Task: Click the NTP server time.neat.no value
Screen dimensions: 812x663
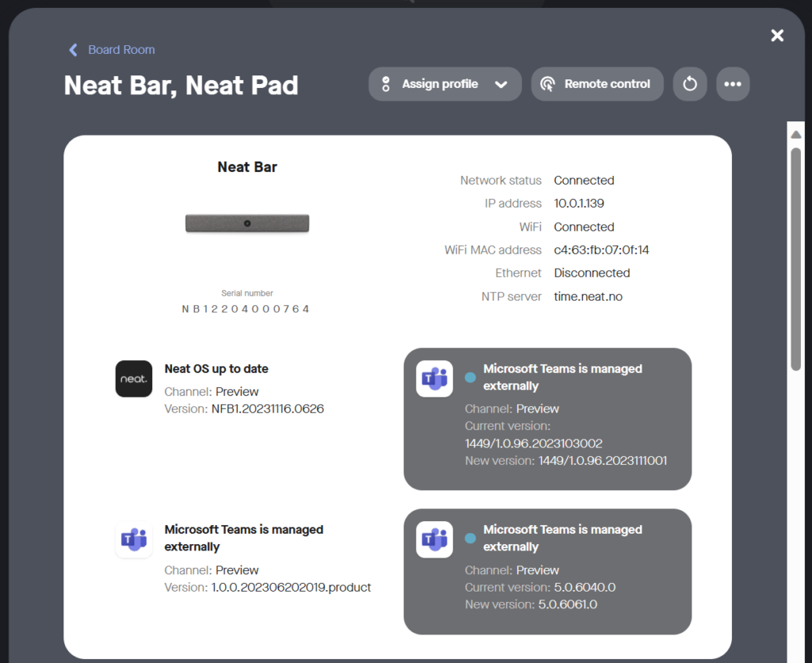Action: pos(588,297)
